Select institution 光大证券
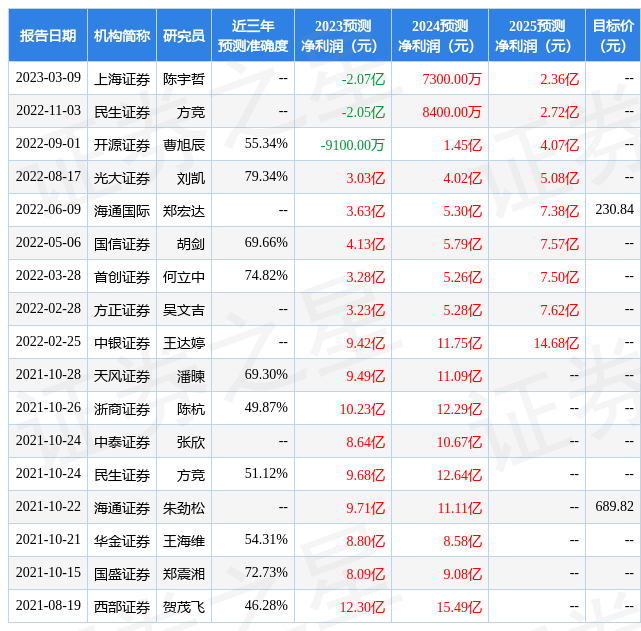Screen dimensions: 641x631 122,178
